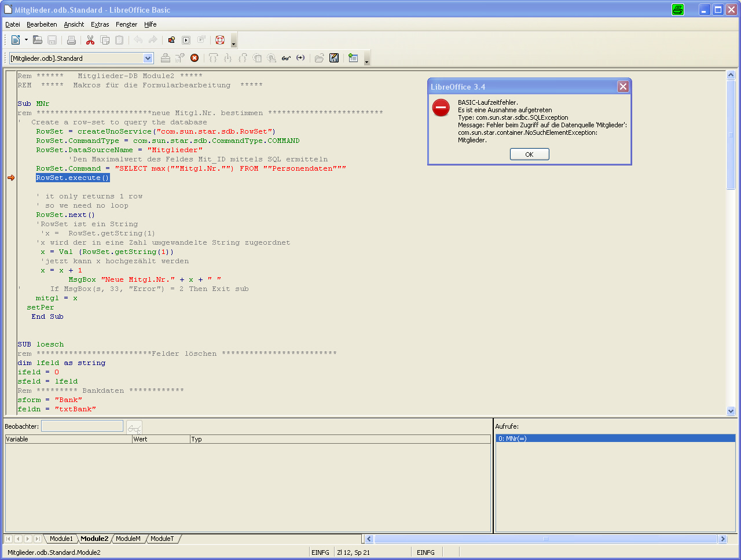Open the Ansicht menu

tap(74, 24)
